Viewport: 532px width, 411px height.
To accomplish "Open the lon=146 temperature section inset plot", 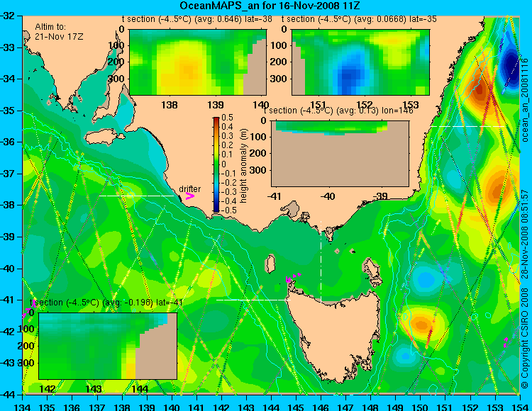I will [340, 153].
